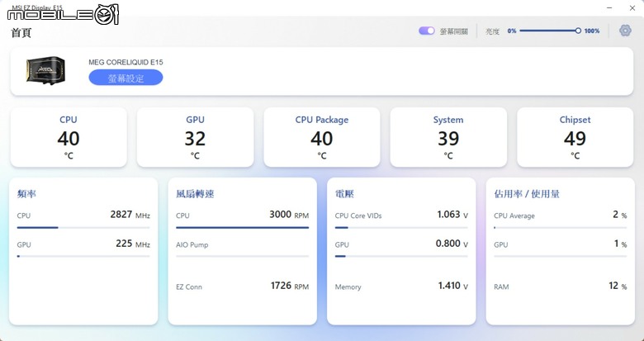Click the RAM usage value 12 %
The image size is (644, 341).
618,286
